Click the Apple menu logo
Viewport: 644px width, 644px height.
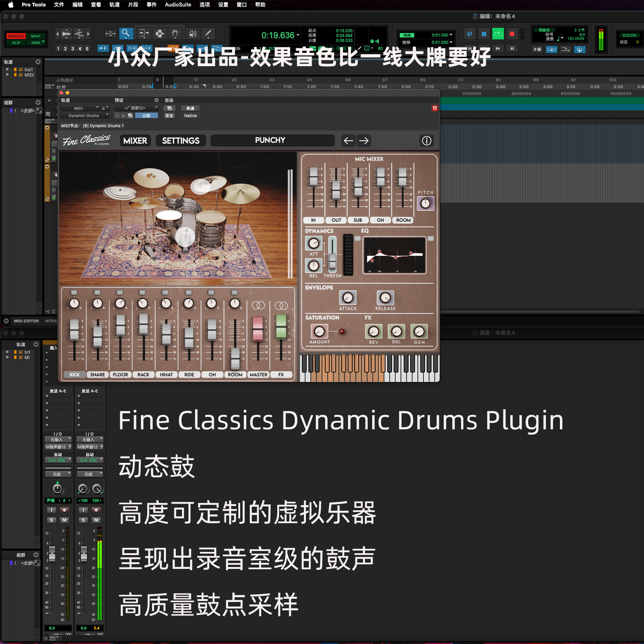(x=11, y=5)
